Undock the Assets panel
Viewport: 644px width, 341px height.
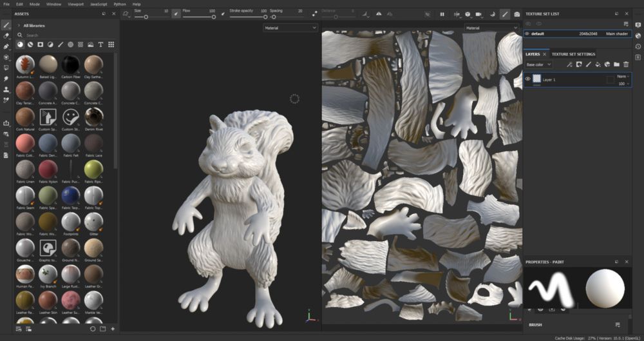(104, 14)
